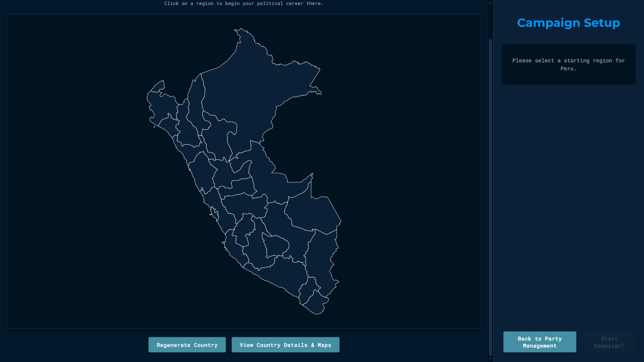The height and width of the screenshot is (362, 644).
Task: Choose the Puno region in the southeast
Action: [x=320, y=261]
